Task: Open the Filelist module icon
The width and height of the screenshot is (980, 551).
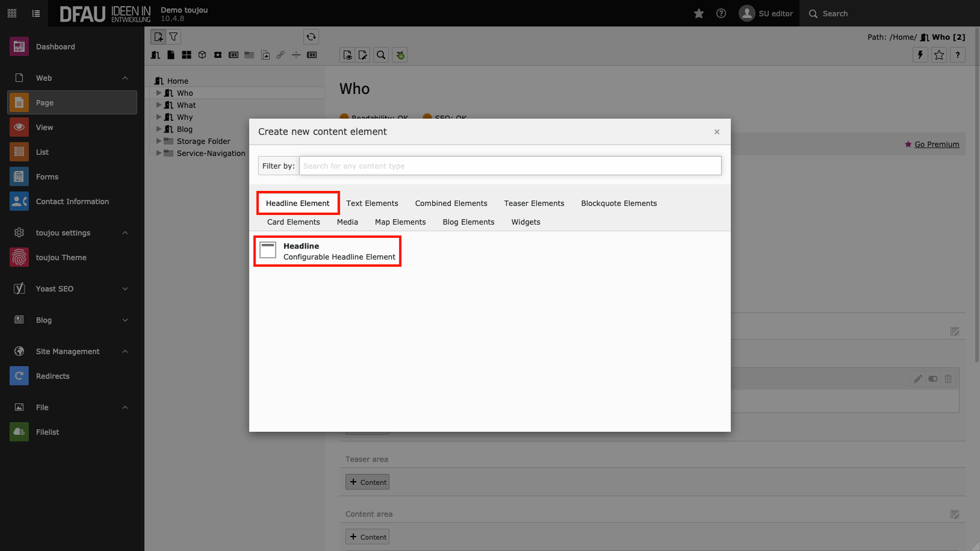Action: (19, 432)
